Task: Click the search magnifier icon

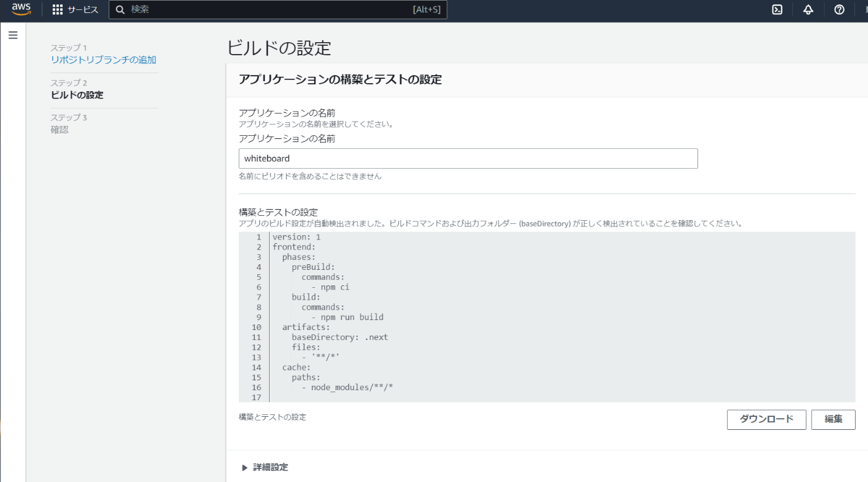Action: pyautogui.click(x=121, y=9)
